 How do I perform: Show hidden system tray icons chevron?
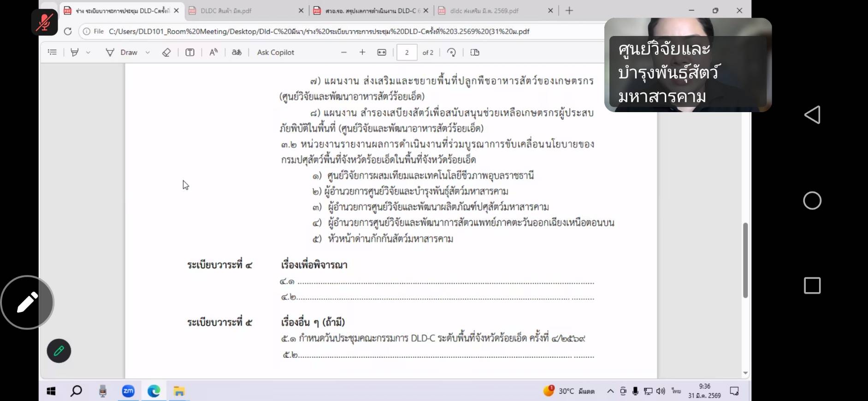click(x=610, y=391)
